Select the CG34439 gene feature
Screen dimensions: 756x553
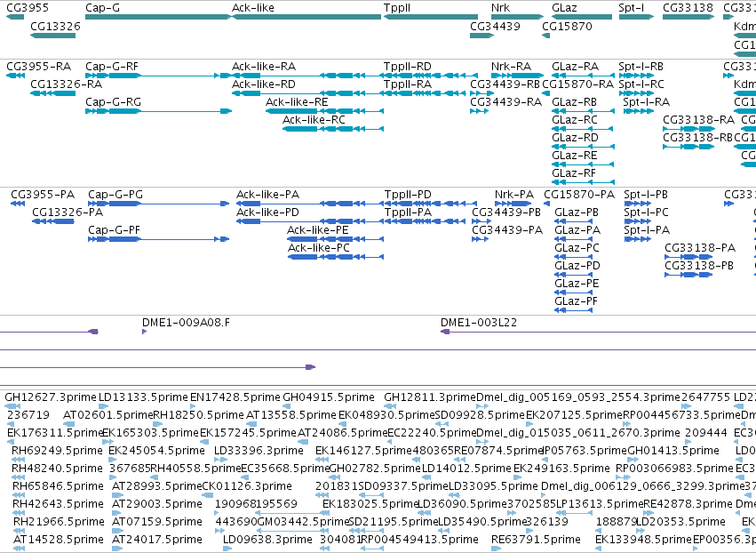tap(482, 36)
